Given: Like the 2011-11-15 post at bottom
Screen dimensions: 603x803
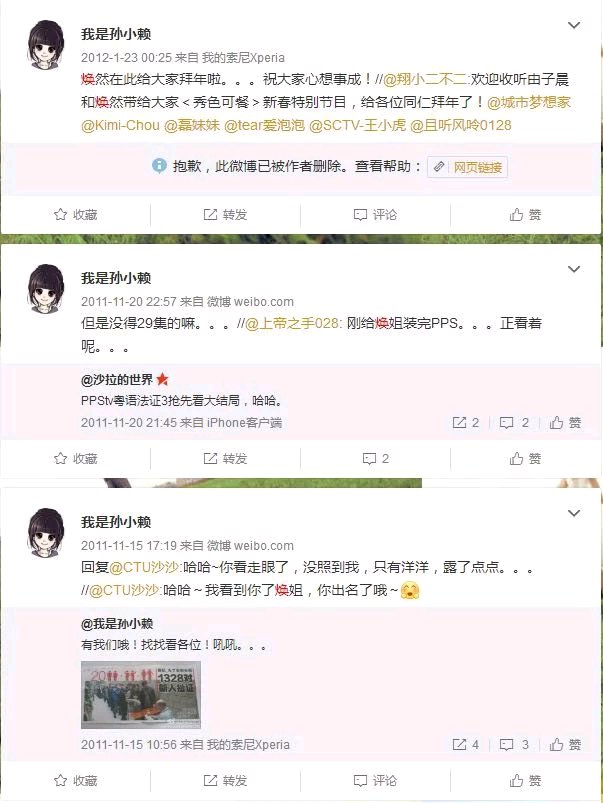Looking at the screenshot, I should click(x=525, y=780).
